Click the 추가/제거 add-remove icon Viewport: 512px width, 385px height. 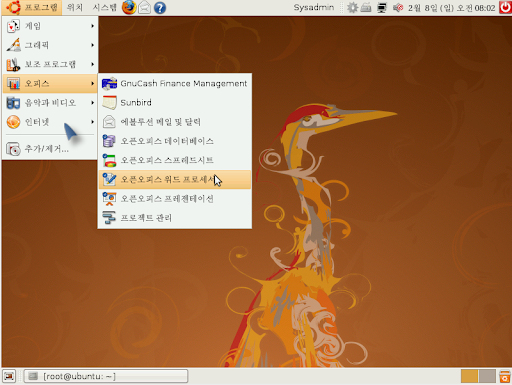tap(13, 149)
